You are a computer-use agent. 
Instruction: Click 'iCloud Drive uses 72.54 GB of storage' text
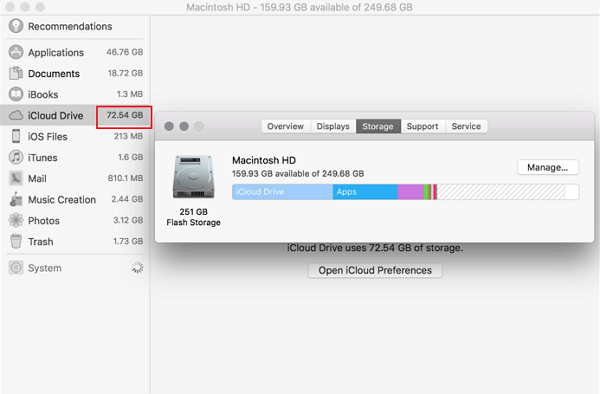(x=375, y=248)
